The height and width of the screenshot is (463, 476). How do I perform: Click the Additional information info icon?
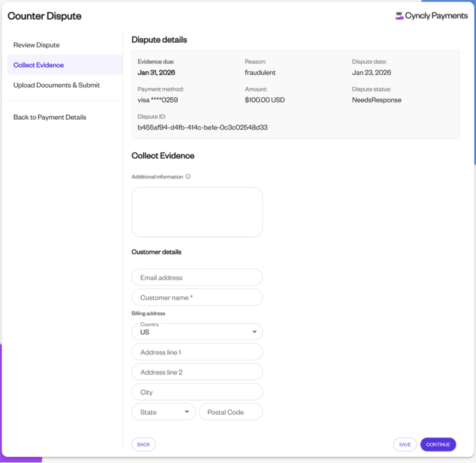[x=188, y=177]
